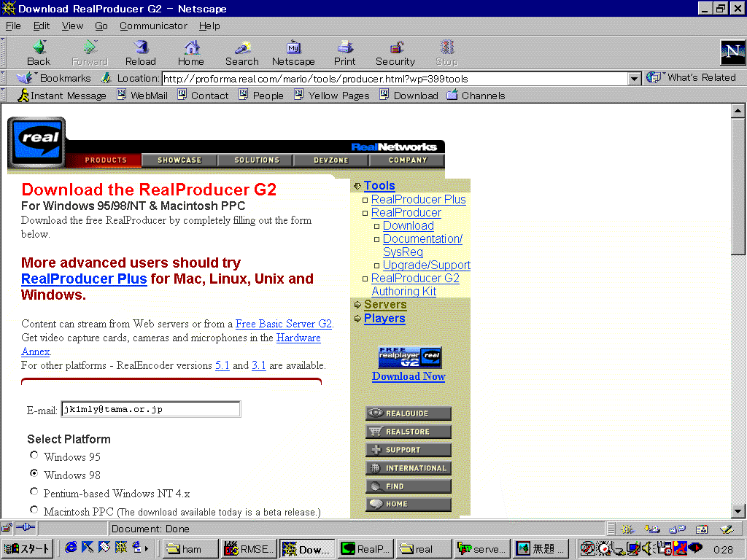This screenshot has height=560, width=747.
Task: Open the Help menu
Action: click(x=209, y=26)
